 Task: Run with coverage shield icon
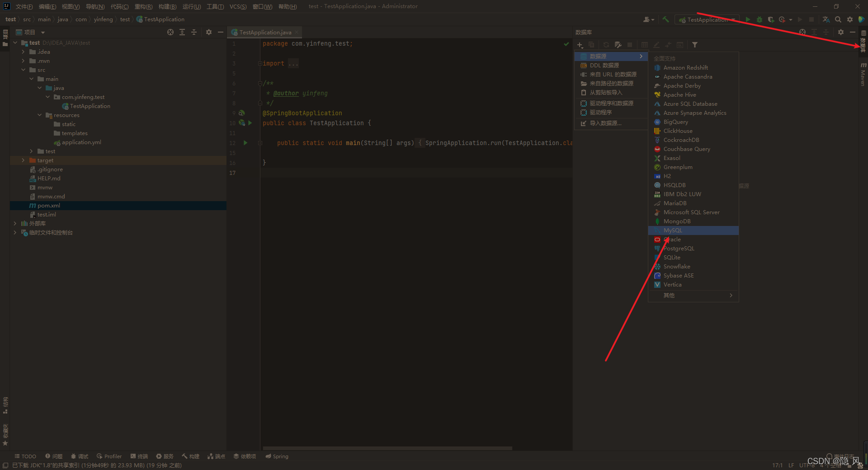coord(771,19)
